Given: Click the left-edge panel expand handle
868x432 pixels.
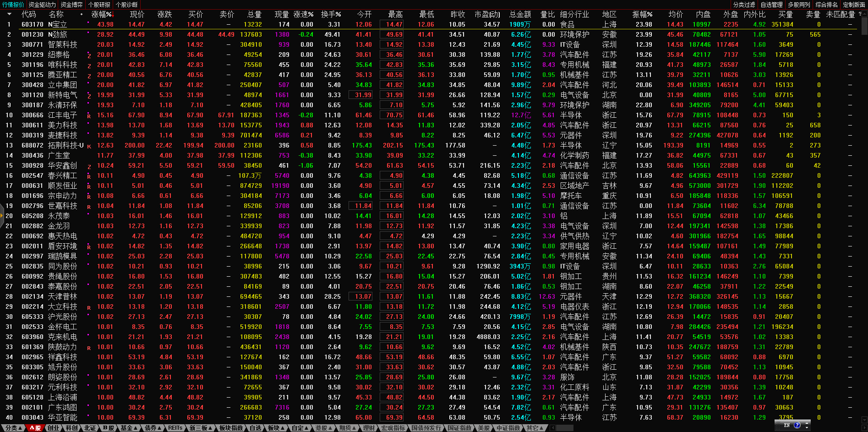Looking at the screenshot, I should [x=2, y=216].
